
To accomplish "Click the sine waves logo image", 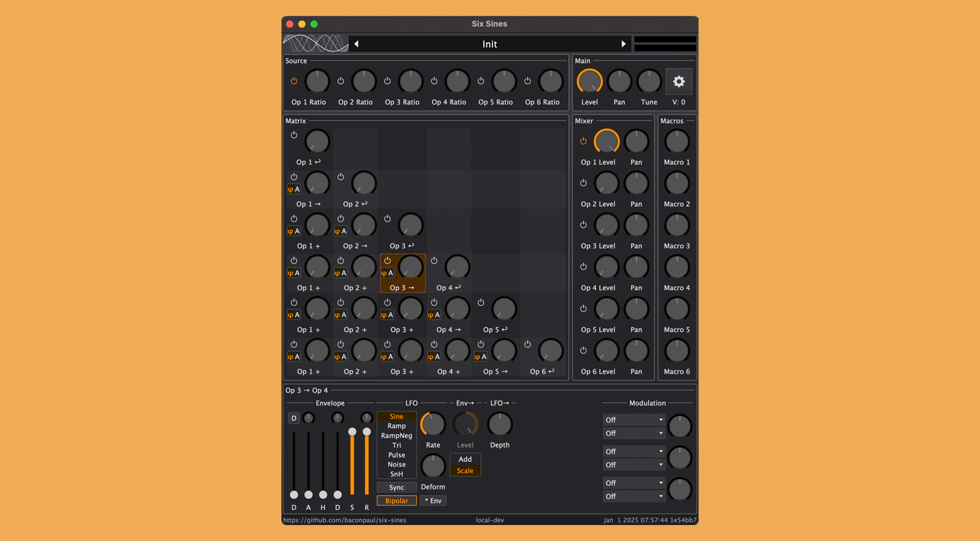I will coord(316,43).
